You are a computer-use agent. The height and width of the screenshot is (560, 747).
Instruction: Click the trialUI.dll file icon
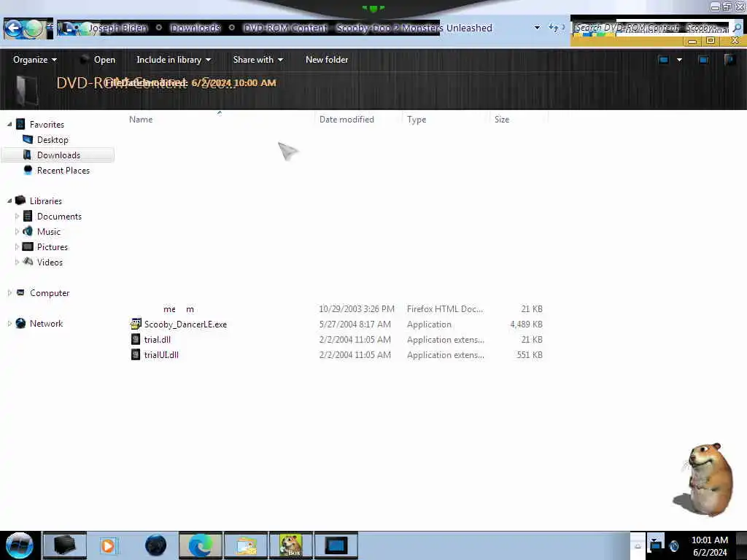[136, 355]
